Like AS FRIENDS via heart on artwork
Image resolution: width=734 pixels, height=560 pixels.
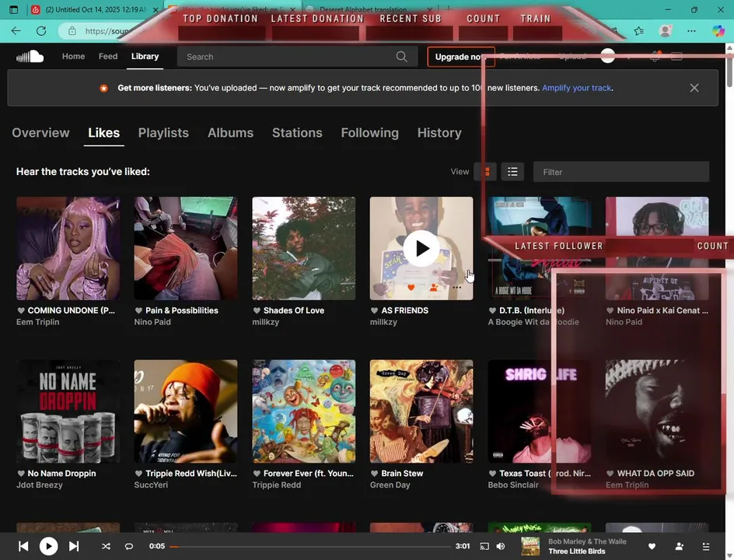pyautogui.click(x=411, y=288)
